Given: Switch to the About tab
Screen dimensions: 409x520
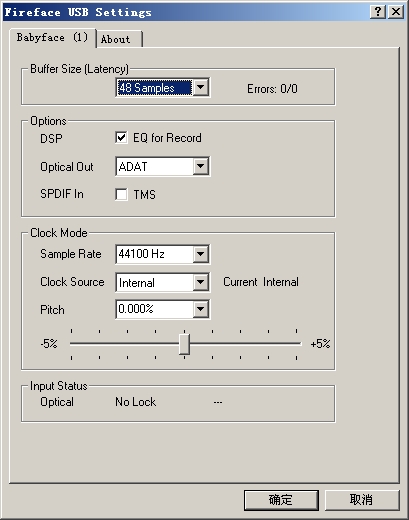Looking at the screenshot, I should click(118, 39).
